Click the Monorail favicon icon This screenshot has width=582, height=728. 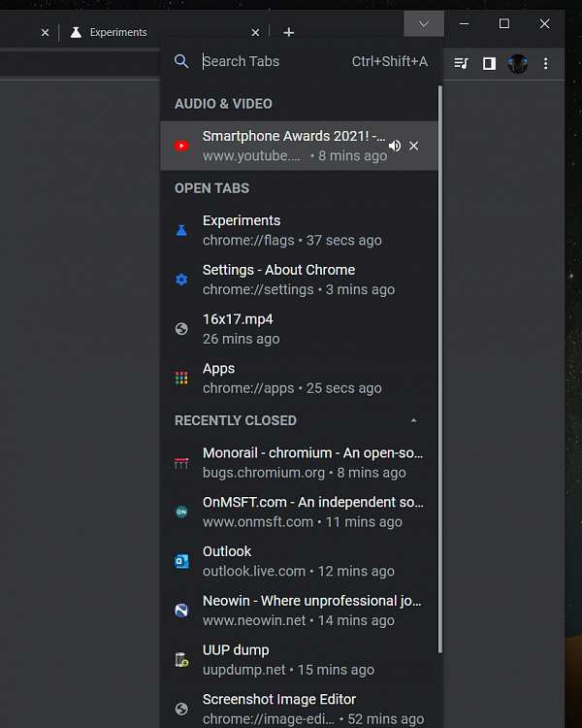click(181, 463)
